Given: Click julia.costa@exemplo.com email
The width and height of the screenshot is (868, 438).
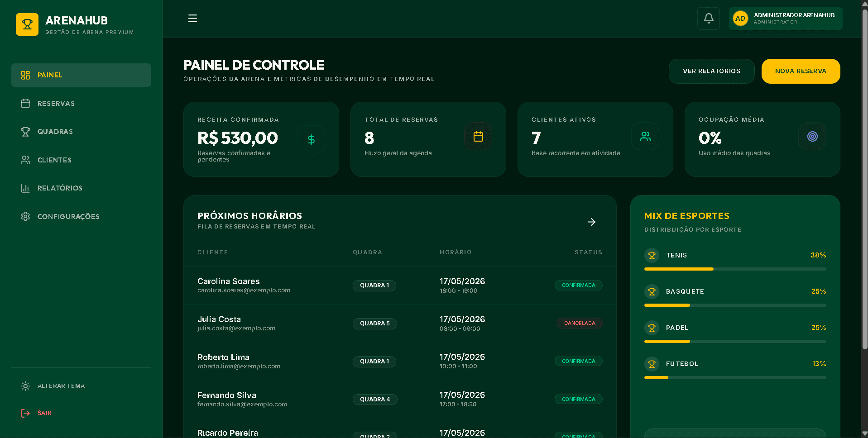Looking at the screenshot, I should [236, 328].
